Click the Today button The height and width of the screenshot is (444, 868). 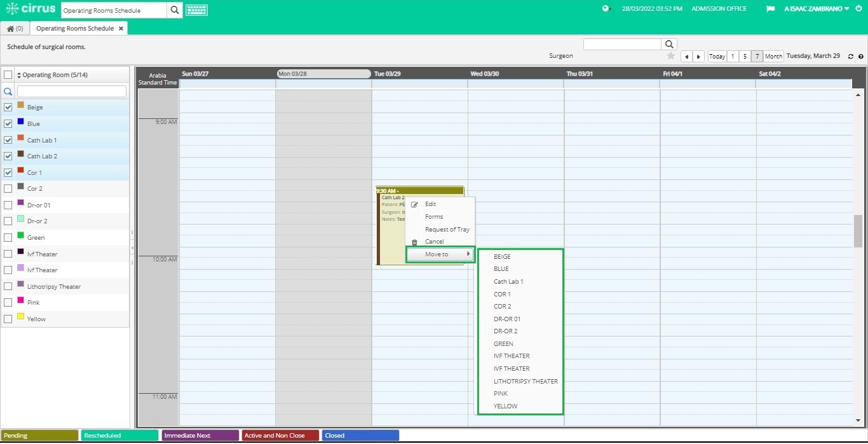point(717,56)
